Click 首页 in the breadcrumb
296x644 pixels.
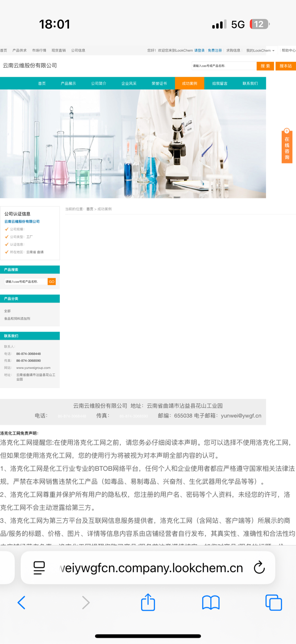coord(90,209)
